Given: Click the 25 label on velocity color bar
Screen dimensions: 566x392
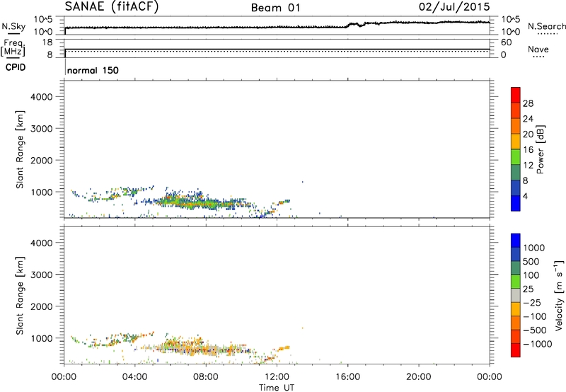Looking at the screenshot, I should 528,289.
